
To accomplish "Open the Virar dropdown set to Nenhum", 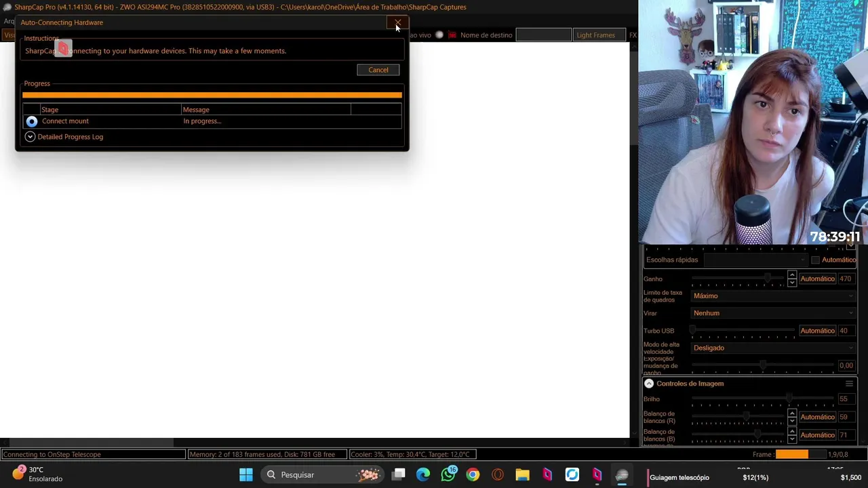I will coord(773,313).
